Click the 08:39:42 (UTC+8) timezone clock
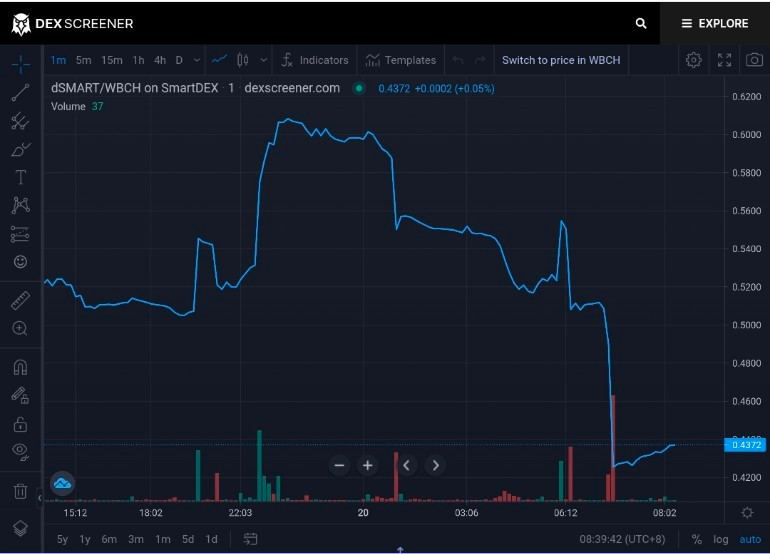770x554 pixels. 622,539
